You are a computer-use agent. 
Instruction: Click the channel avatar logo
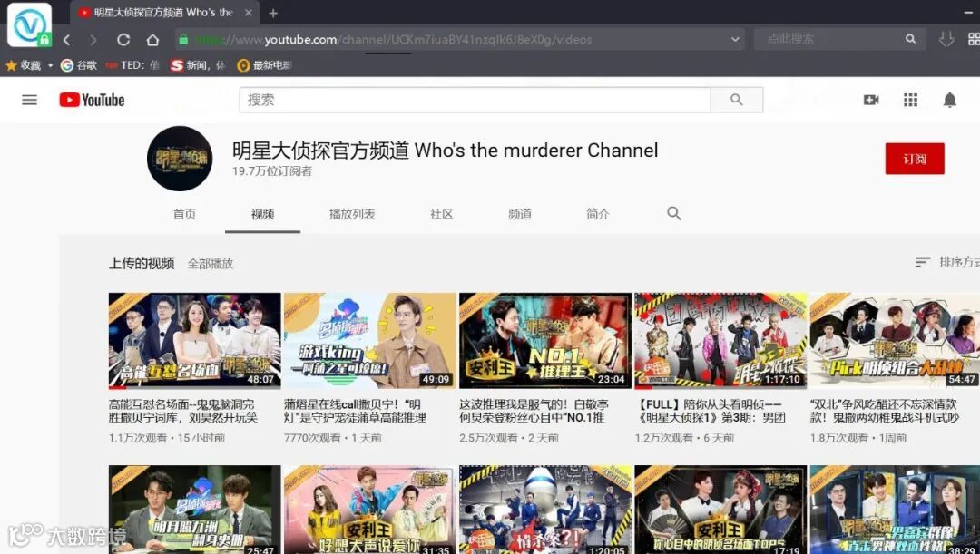180,159
